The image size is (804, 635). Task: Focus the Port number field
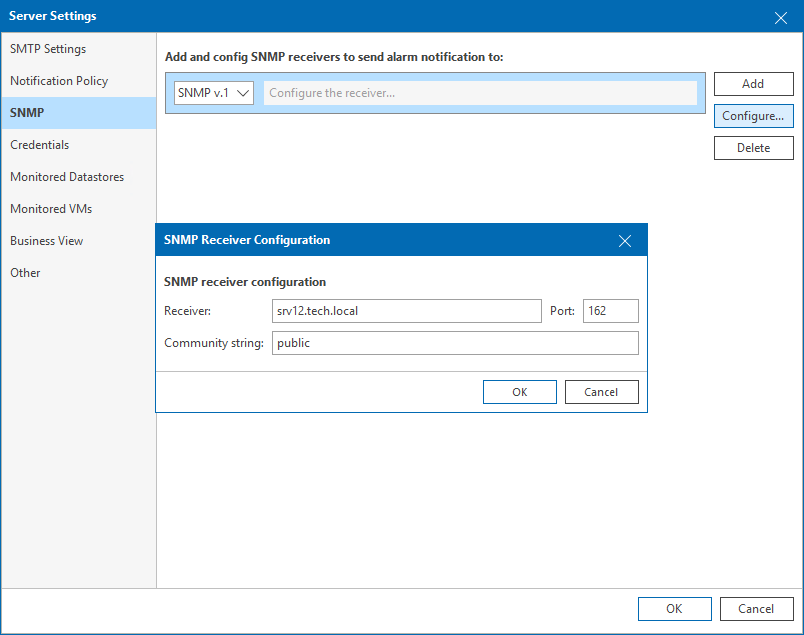pos(610,311)
